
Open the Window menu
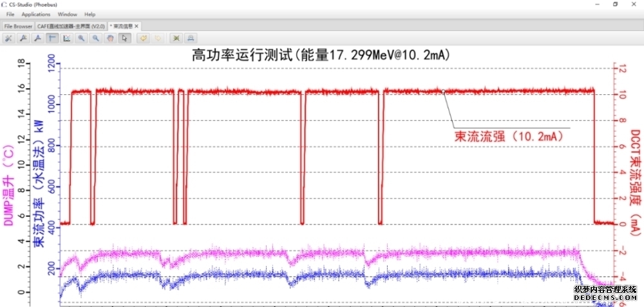(66, 14)
